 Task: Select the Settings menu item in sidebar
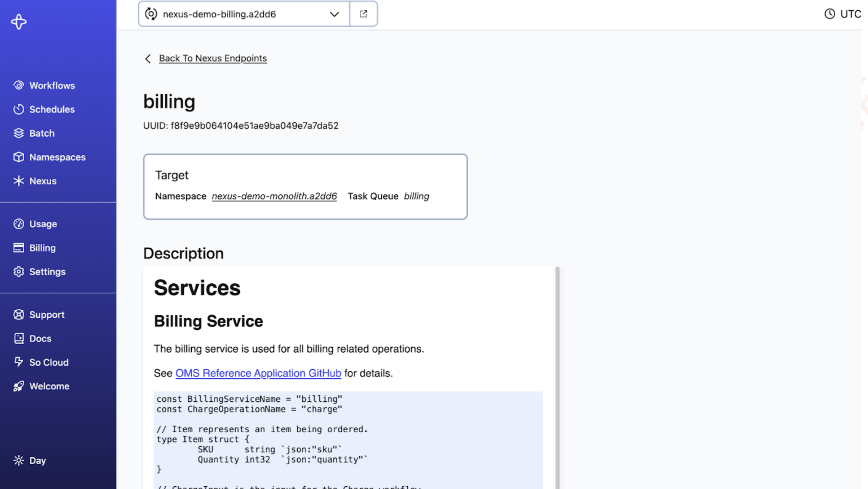(47, 272)
